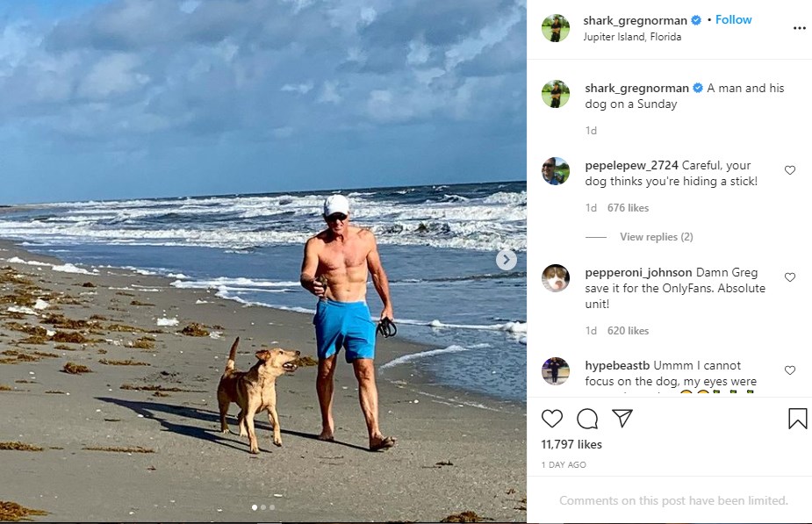Like pepperoni_johnson's comment
Screen dimensions: 812x524
[x=789, y=277]
